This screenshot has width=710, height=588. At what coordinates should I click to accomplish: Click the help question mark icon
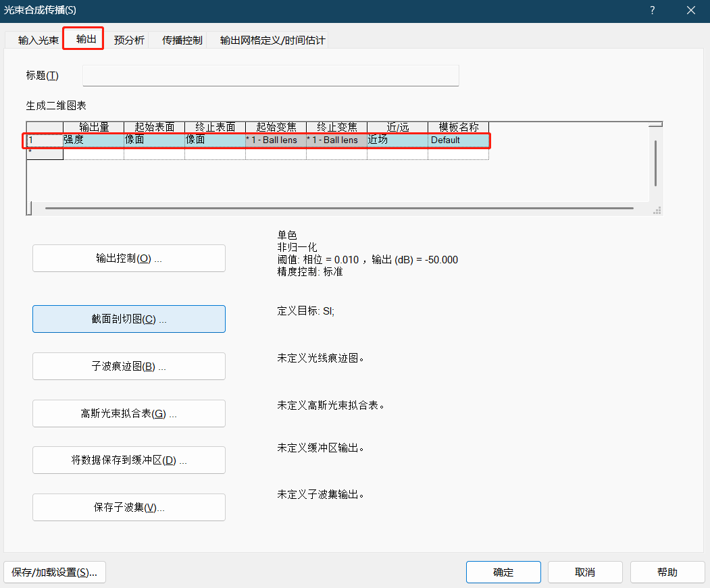[x=652, y=10]
